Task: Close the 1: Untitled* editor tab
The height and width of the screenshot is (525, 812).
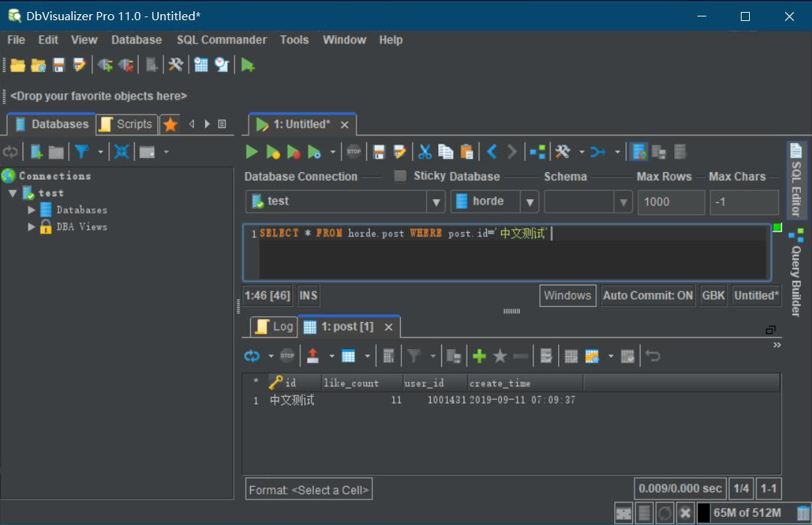Action: tap(345, 125)
